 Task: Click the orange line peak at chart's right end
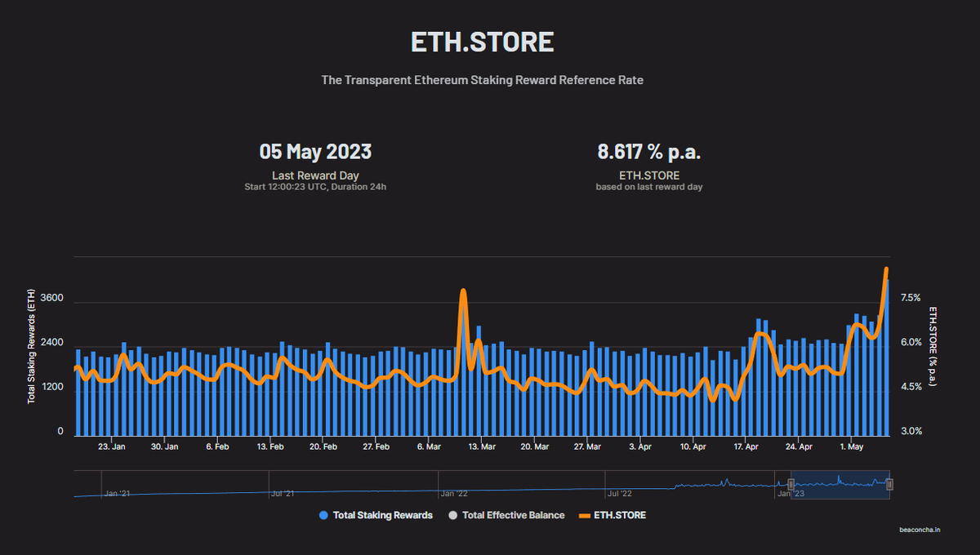(x=886, y=269)
